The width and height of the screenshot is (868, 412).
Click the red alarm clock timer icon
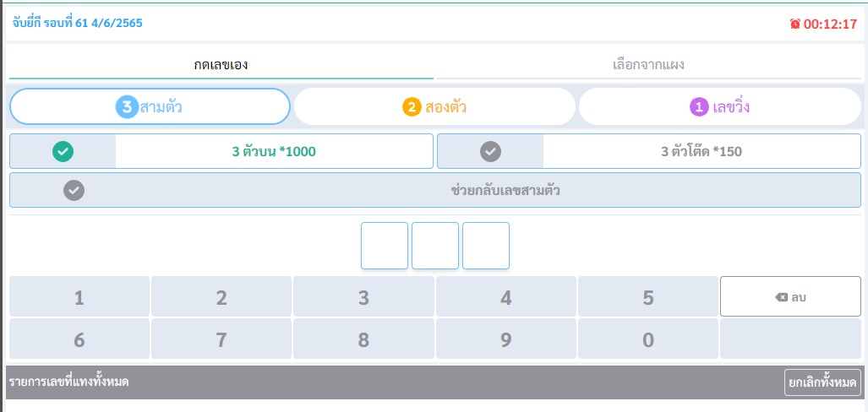click(x=794, y=24)
